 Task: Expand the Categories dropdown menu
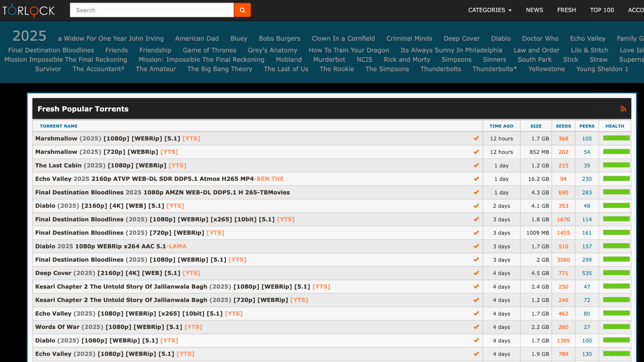pos(490,10)
